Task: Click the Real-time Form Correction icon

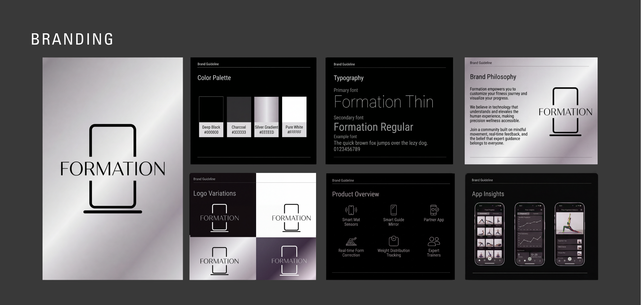Action: (x=351, y=242)
